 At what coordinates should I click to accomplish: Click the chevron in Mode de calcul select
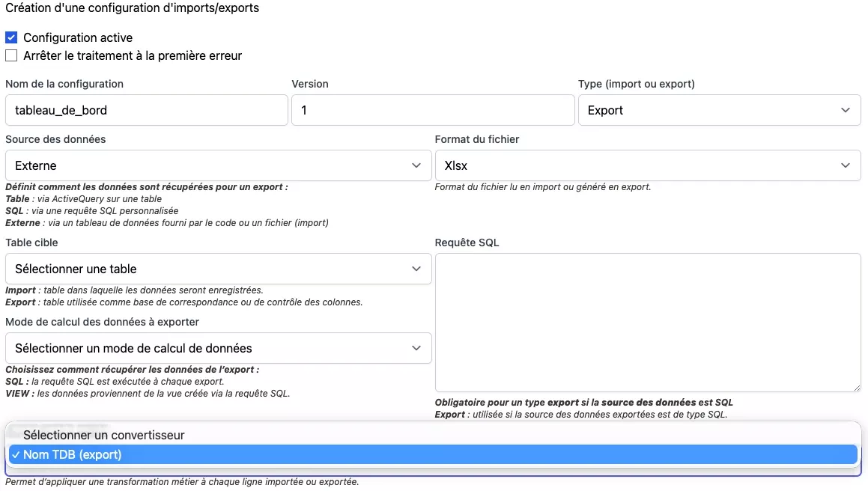[416, 348]
